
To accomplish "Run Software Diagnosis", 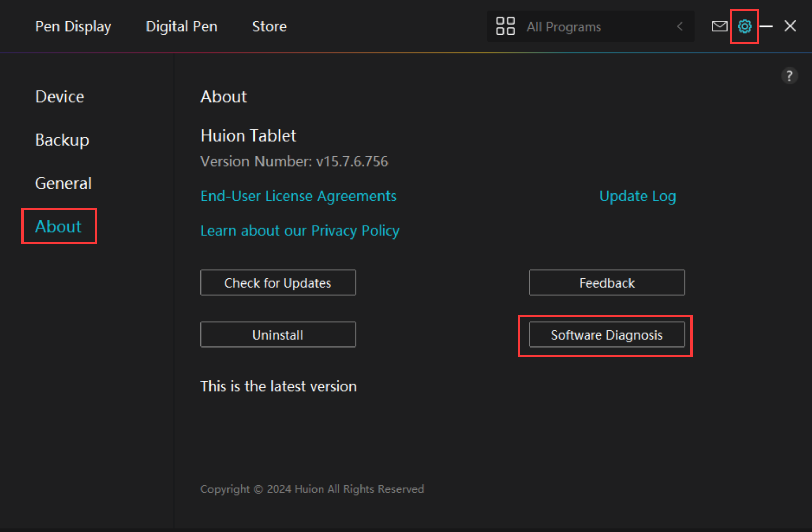I will pos(607,335).
